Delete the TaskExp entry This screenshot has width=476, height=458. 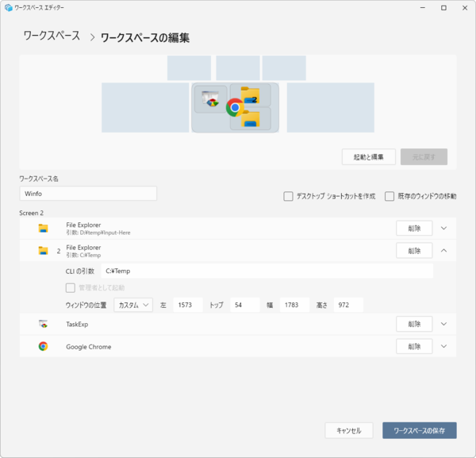[414, 324]
